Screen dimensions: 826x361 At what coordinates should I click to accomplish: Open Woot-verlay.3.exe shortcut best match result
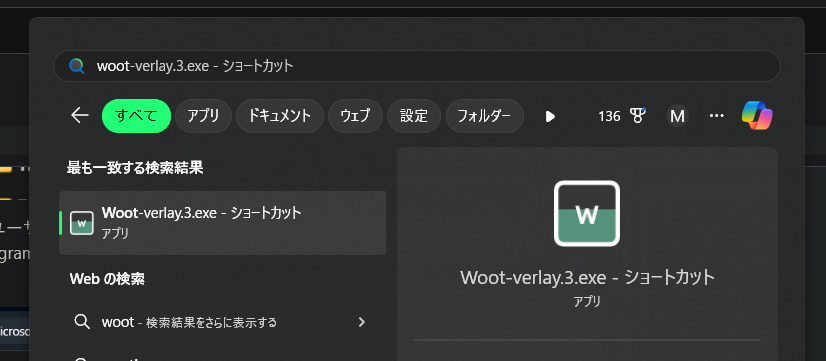point(222,223)
